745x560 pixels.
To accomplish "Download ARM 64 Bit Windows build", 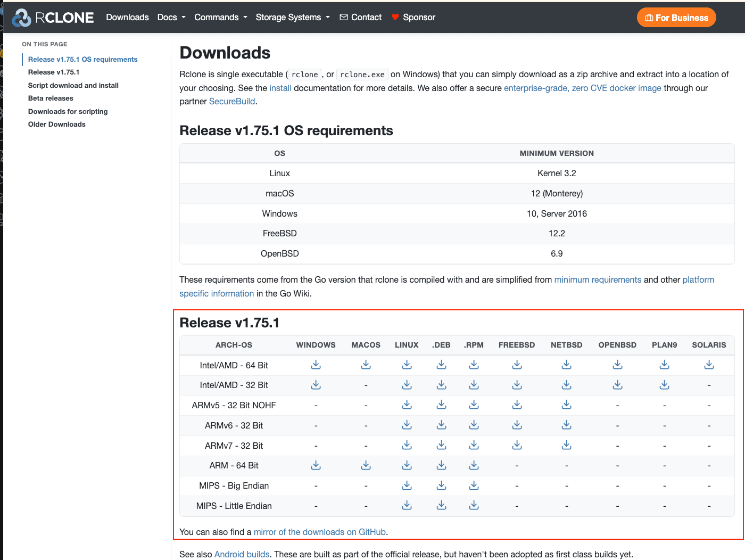I will tap(316, 465).
